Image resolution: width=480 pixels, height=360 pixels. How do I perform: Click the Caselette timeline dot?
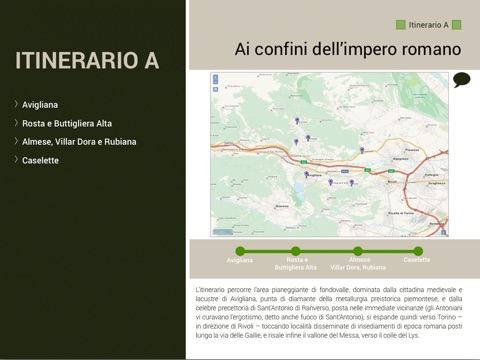pyautogui.click(x=418, y=251)
